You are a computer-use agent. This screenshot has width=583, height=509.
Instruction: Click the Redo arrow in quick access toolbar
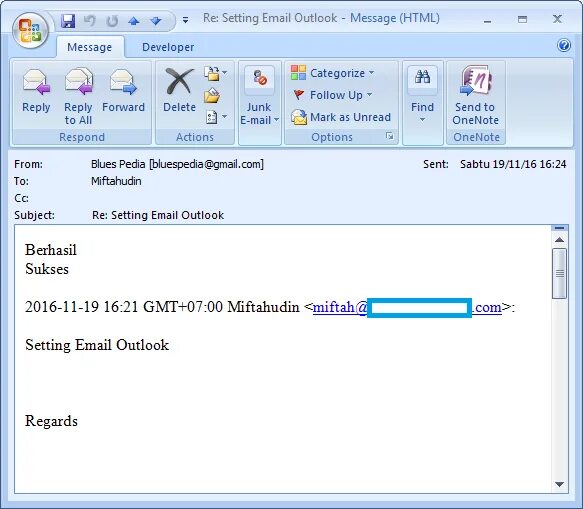[x=112, y=21]
